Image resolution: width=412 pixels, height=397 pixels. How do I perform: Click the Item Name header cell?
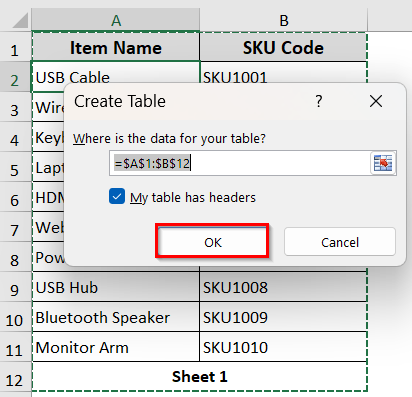click(116, 47)
